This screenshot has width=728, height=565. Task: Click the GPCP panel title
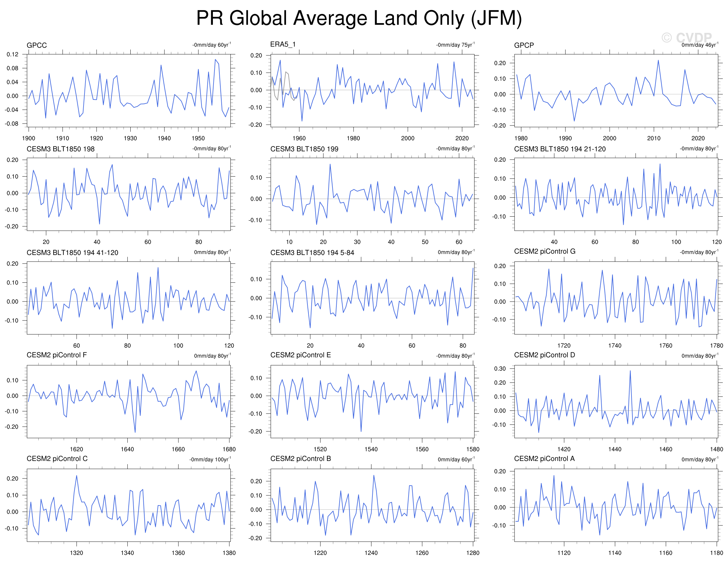(524, 45)
